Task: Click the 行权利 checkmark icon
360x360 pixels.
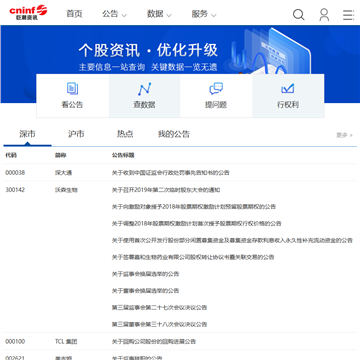Action: (x=288, y=89)
